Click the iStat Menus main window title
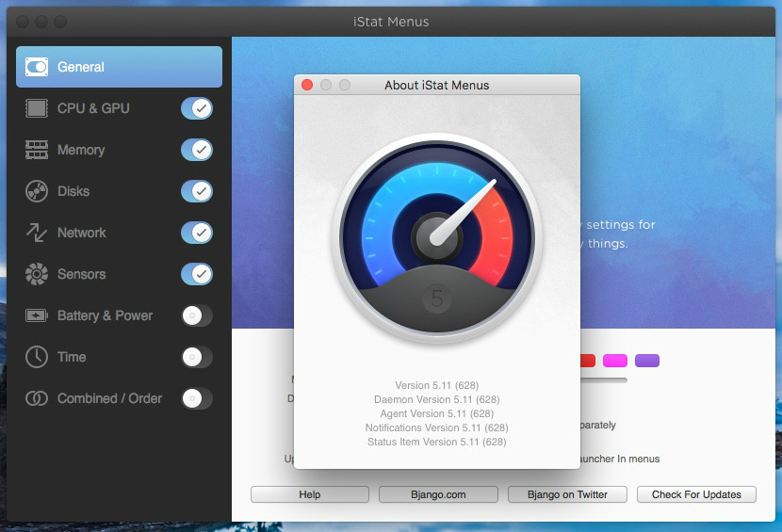The height and width of the screenshot is (532, 782). (391, 22)
